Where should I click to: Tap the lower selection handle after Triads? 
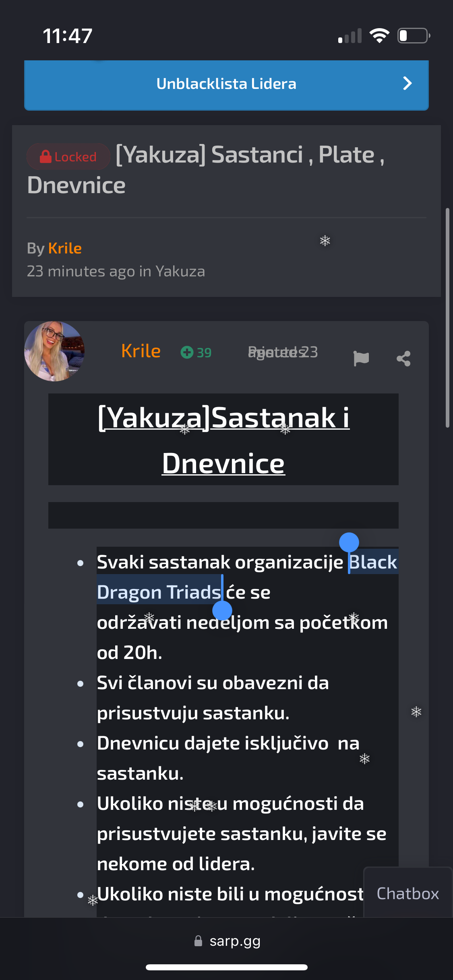(x=222, y=610)
